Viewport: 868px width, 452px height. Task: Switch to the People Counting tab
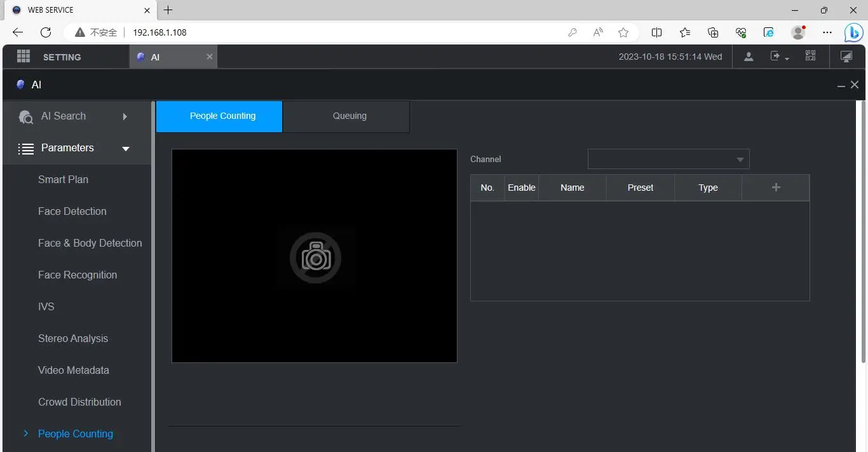point(219,116)
